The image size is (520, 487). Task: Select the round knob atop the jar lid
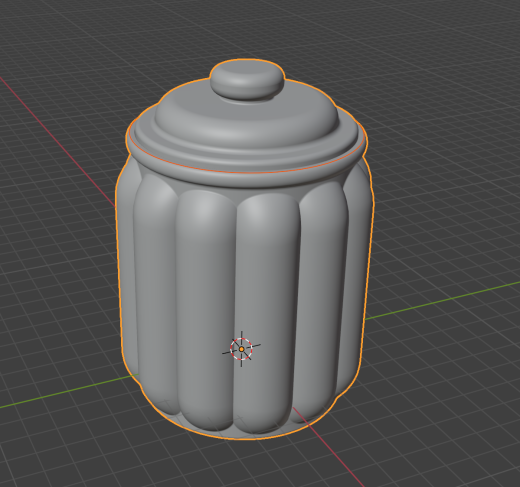point(247,80)
